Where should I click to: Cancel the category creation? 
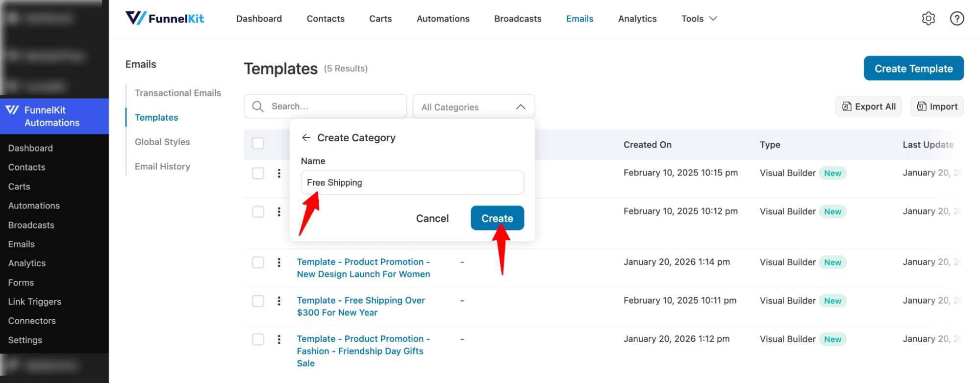pyautogui.click(x=432, y=219)
